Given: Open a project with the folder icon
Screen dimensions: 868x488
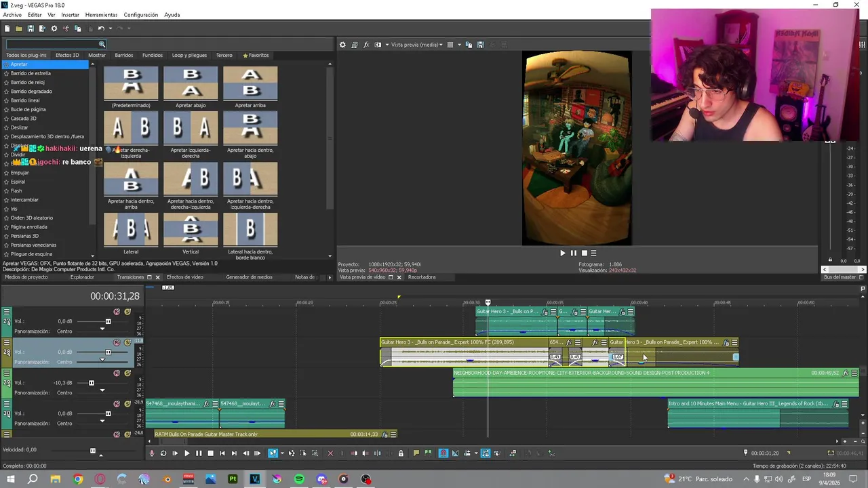Looking at the screenshot, I should point(19,28).
